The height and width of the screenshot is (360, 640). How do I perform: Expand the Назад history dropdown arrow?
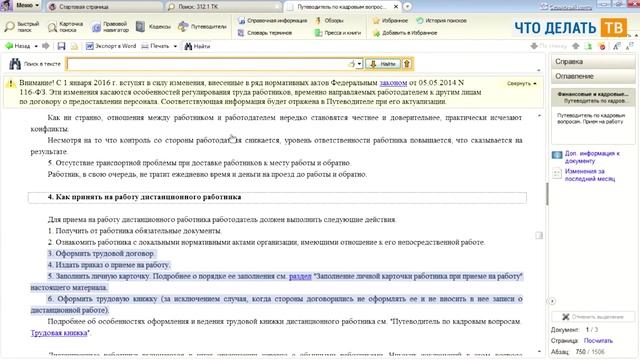36,46
